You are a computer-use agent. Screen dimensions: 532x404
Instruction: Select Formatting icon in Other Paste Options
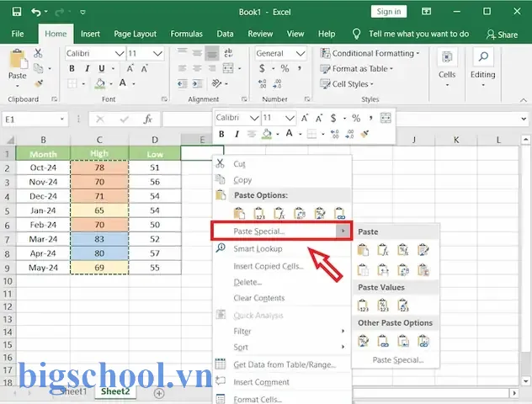click(363, 341)
